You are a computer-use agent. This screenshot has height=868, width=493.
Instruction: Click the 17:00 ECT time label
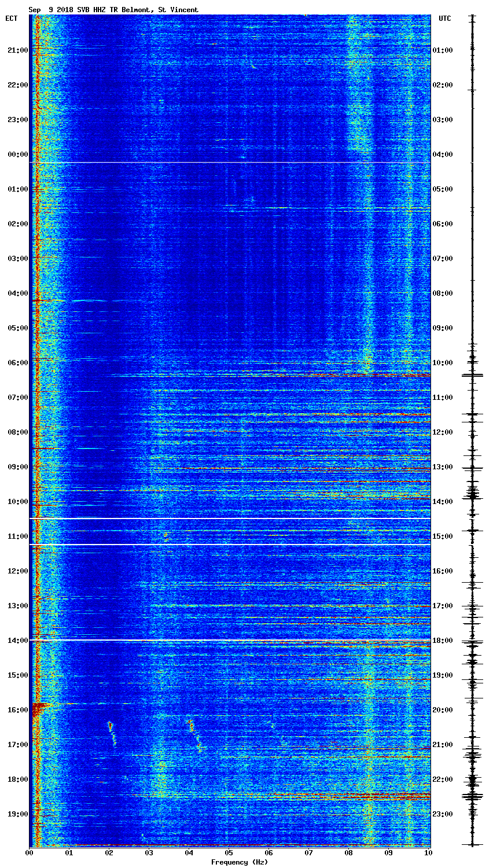pos(17,745)
